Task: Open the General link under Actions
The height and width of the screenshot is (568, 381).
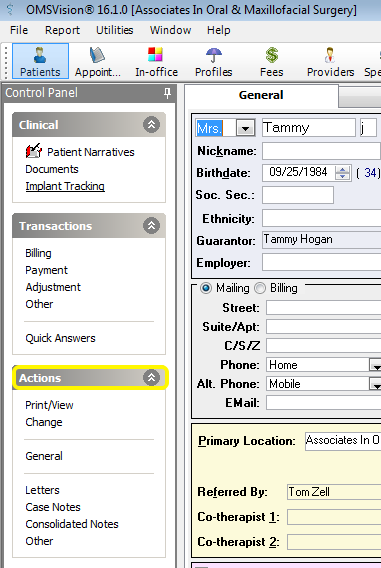Action: pyautogui.click(x=44, y=456)
